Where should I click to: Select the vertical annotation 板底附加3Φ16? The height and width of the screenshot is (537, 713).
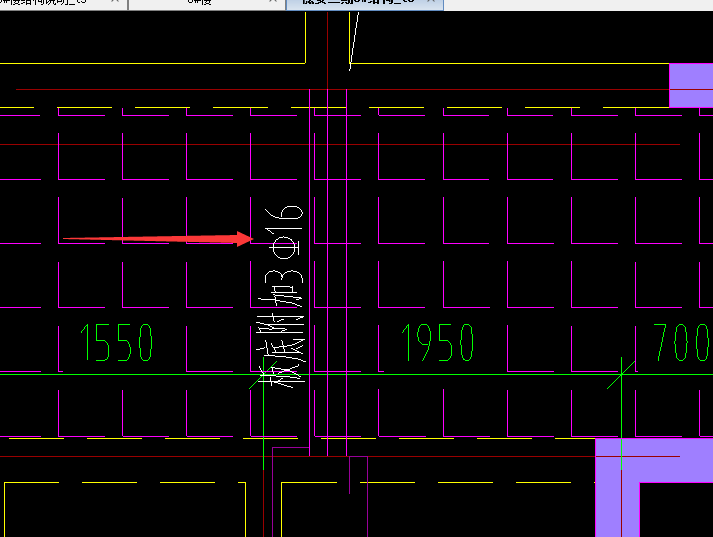point(281,296)
